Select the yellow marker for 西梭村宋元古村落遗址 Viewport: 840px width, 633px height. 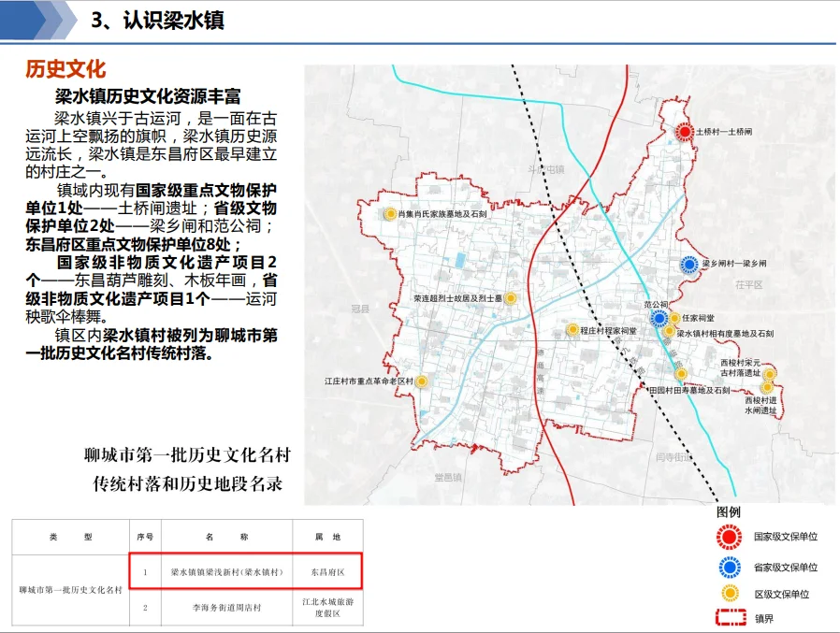click(x=769, y=376)
